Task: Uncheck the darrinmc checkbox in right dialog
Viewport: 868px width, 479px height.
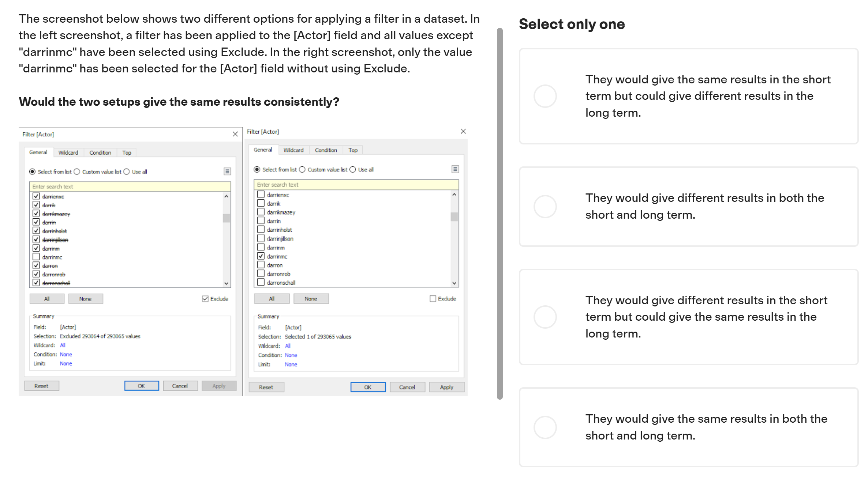Action: [261, 256]
